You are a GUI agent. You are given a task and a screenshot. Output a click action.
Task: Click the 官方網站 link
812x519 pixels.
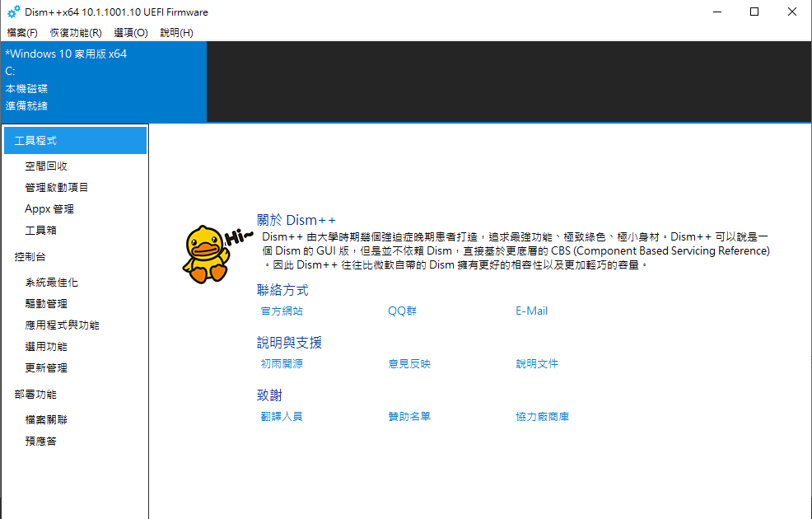click(x=280, y=311)
